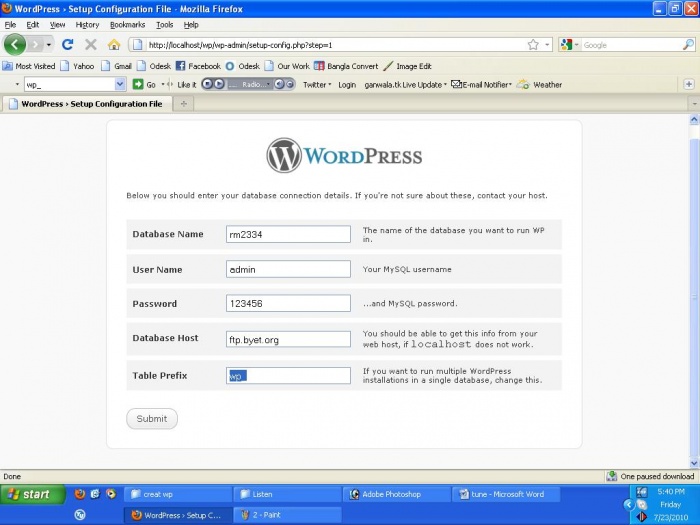
Task: Open the creat wp folder in taskbar
Action: pos(178,494)
